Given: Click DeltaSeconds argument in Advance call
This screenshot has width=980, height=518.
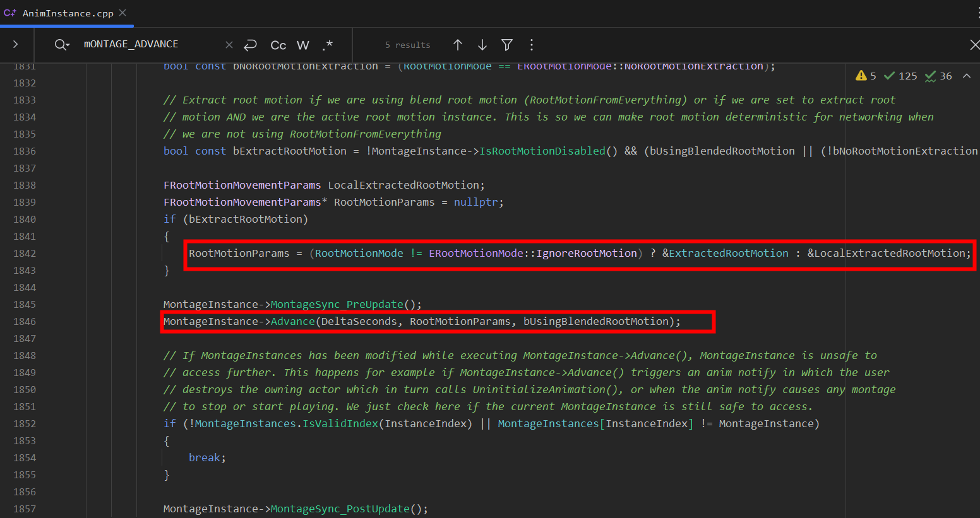Looking at the screenshot, I should [x=359, y=321].
